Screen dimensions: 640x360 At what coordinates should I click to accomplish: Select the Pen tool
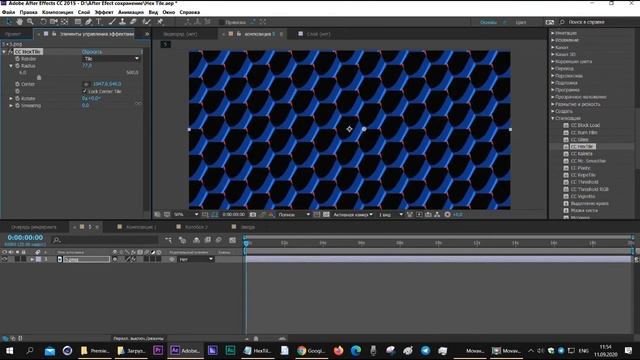point(89,22)
